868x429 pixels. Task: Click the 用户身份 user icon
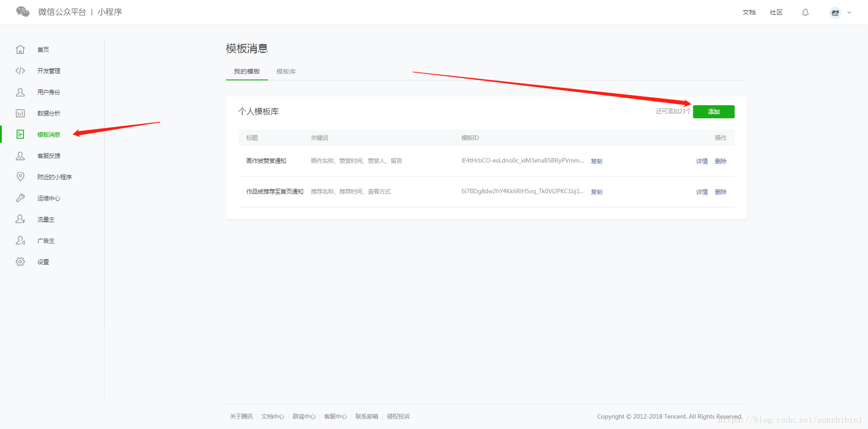pos(20,92)
